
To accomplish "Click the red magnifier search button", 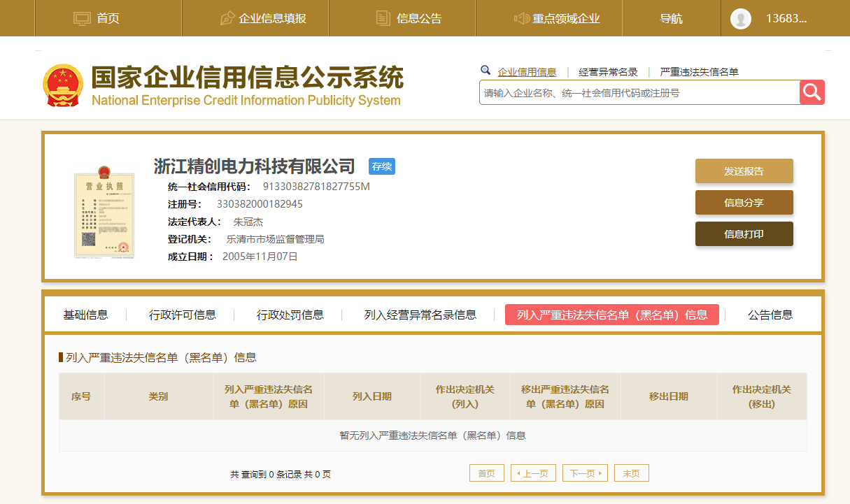I will [x=812, y=92].
